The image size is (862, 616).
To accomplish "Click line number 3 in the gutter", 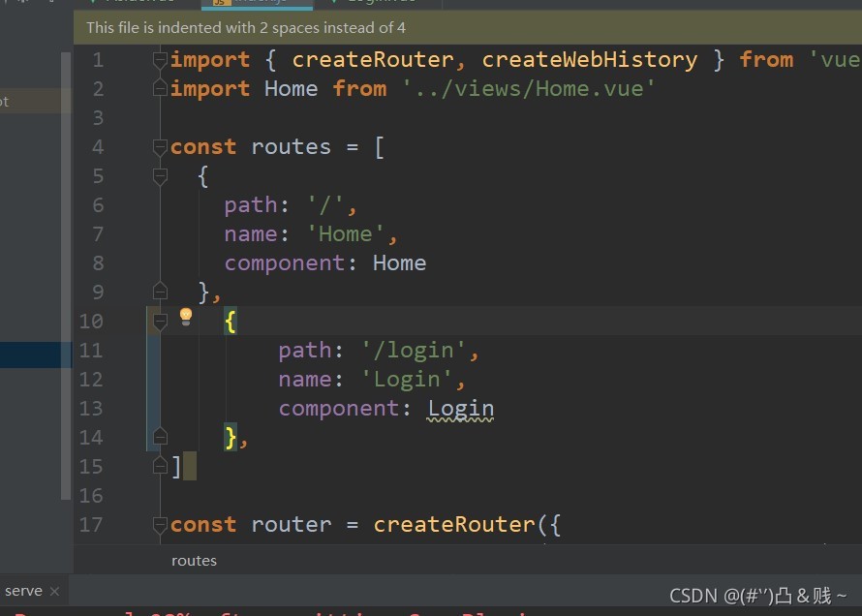I will click(98, 117).
